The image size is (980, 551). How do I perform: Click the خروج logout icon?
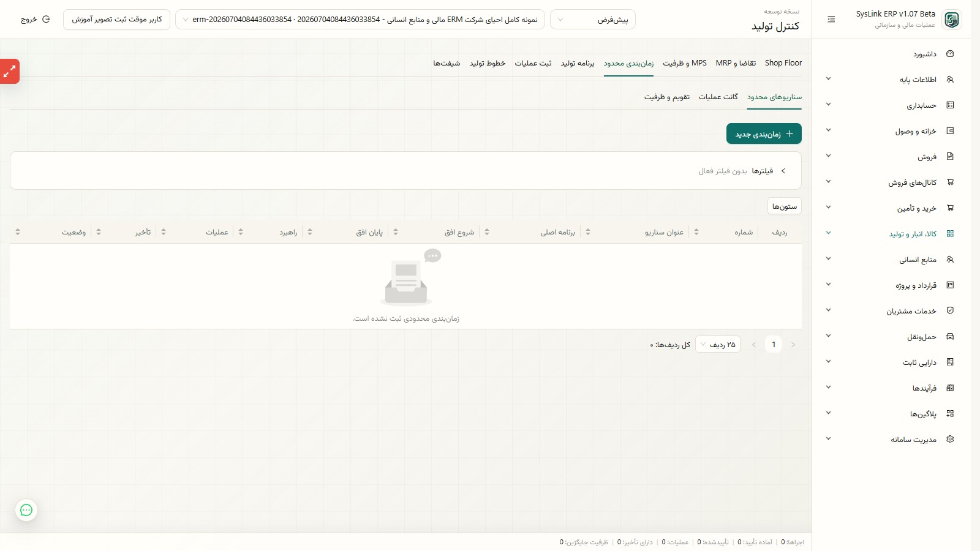point(46,20)
